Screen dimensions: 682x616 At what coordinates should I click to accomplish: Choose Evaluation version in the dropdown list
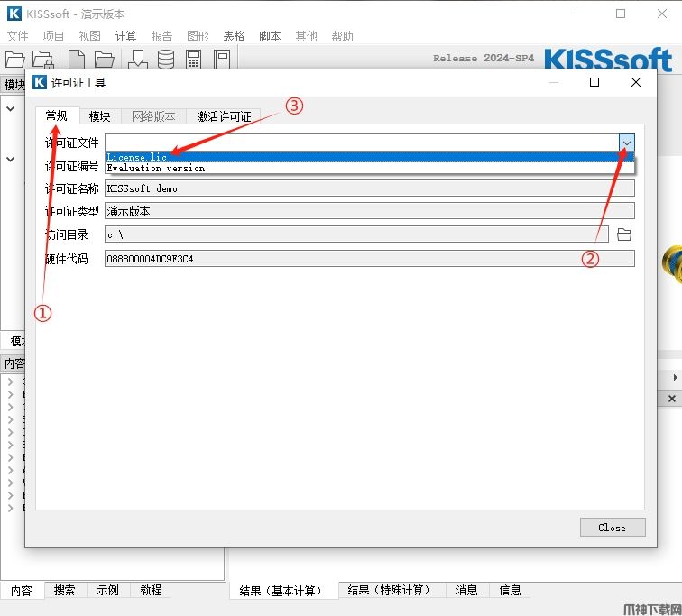coord(370,168)
